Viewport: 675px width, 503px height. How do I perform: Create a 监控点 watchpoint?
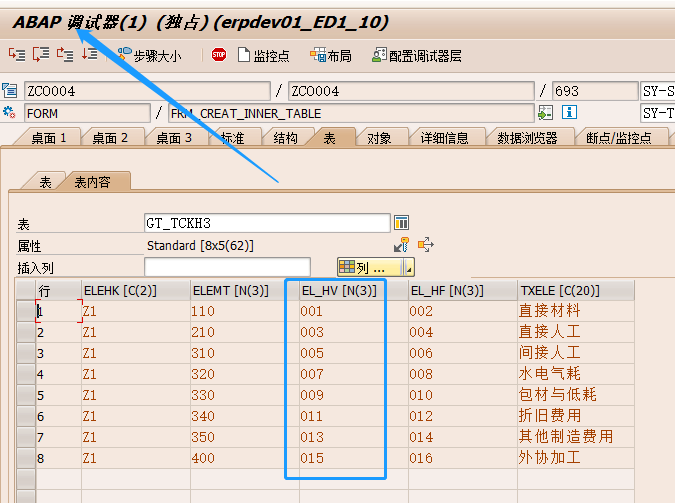(263, 56)
